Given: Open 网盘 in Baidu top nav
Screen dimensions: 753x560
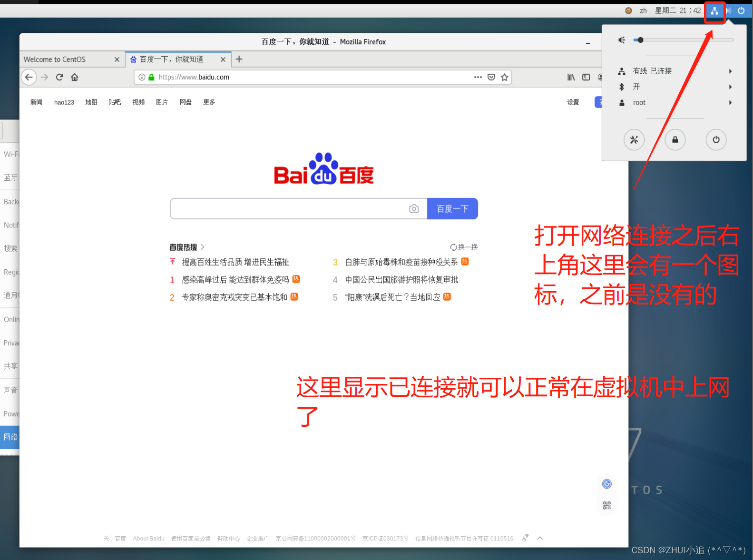Looking at the screenshot, I should coord(186,102).
